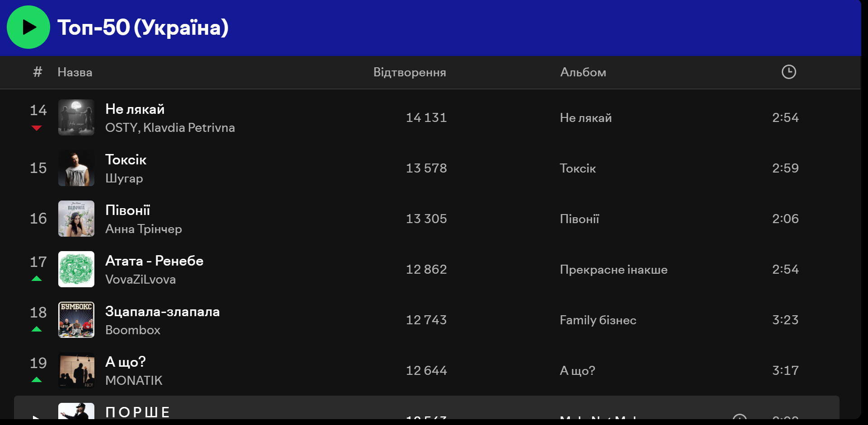Open the Family бізнес album link

click(x=598, y=320)
